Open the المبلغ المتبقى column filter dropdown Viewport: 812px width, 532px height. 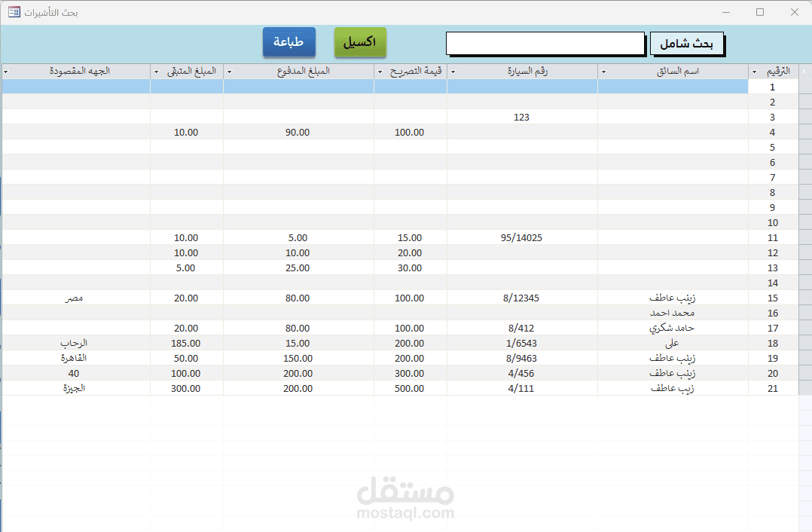(x=157, y=72)
